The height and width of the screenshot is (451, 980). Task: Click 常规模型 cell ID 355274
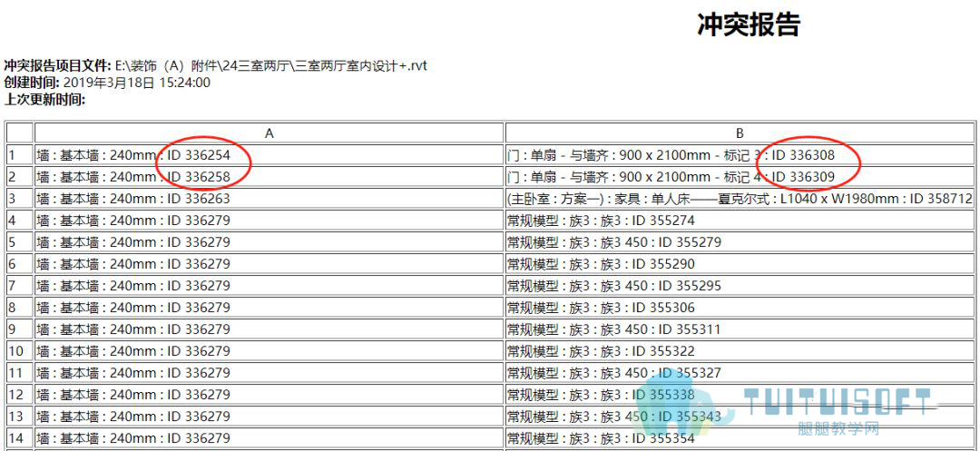click(x=740, y=220)
